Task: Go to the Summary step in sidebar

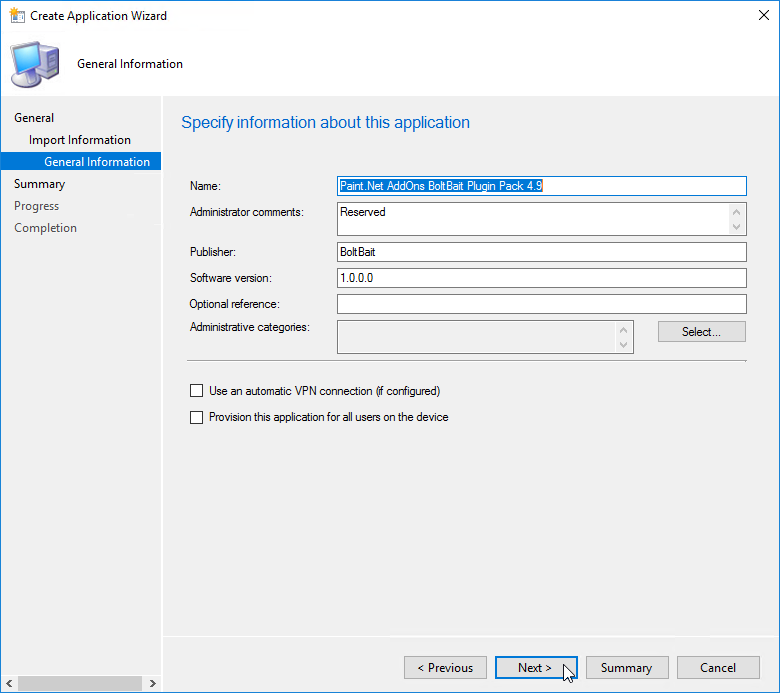Action: pyautogui.click(x=40, y=184)
